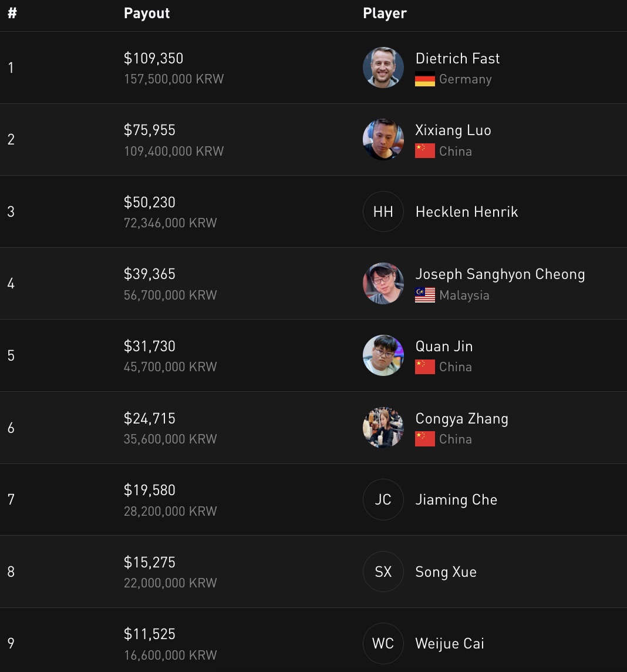Click the Player column header
627x672 pixels.
[385, 14]
